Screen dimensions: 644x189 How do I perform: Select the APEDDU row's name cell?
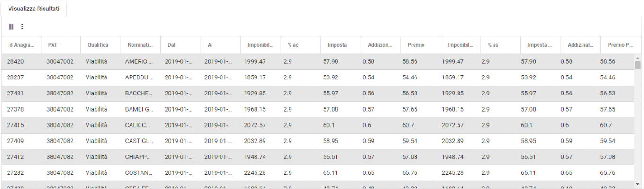click(x=139, y=77)
